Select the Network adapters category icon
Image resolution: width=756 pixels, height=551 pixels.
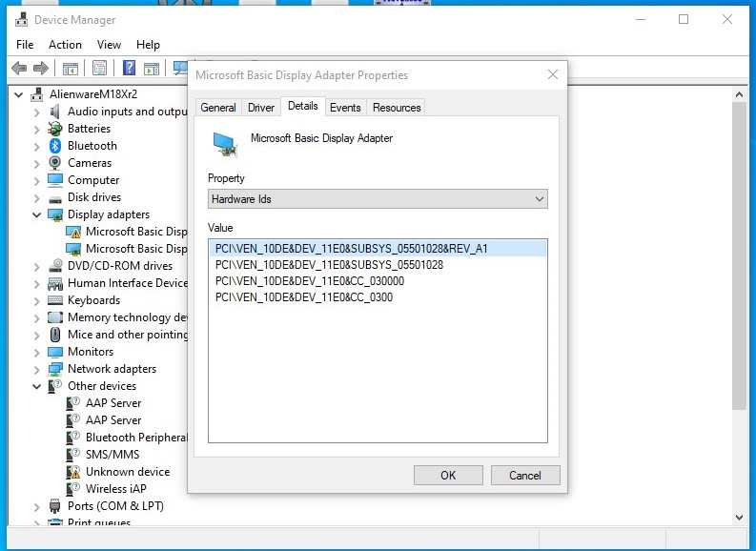(55, 369)
